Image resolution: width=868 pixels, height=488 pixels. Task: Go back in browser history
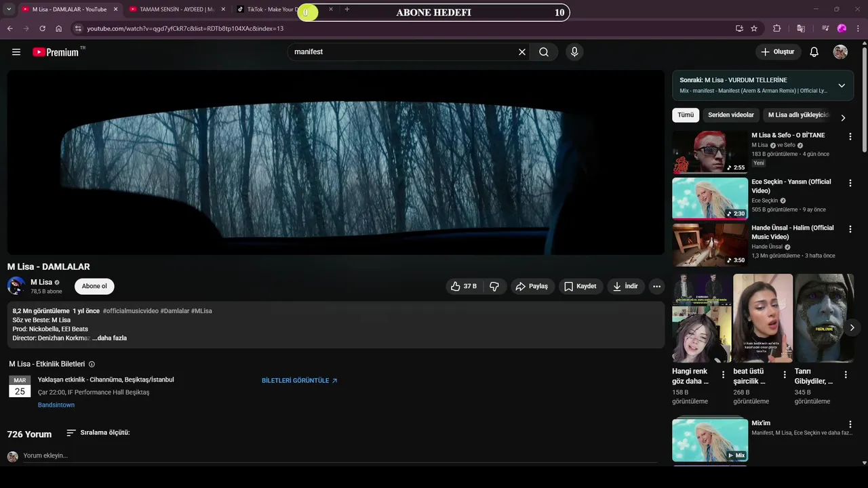click(10, 28)
